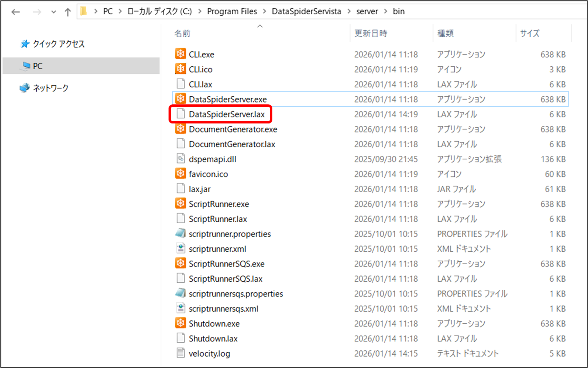Click the DocumentGenerator.lax file icon
The width and height of the screenshot is (588, 368).
(x=180, y=144)
